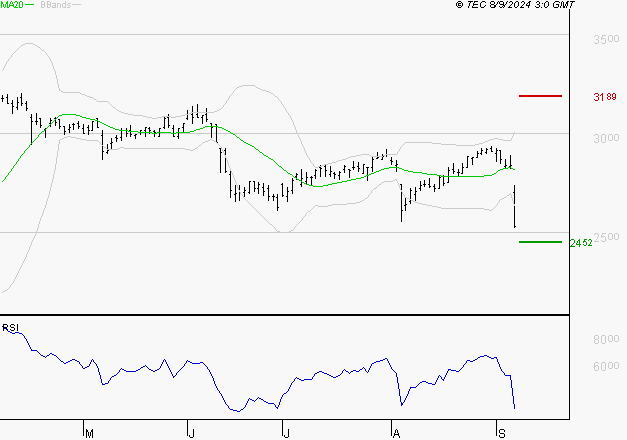
Task: Click the last price bar near 2500
Action: coord(515,206)
